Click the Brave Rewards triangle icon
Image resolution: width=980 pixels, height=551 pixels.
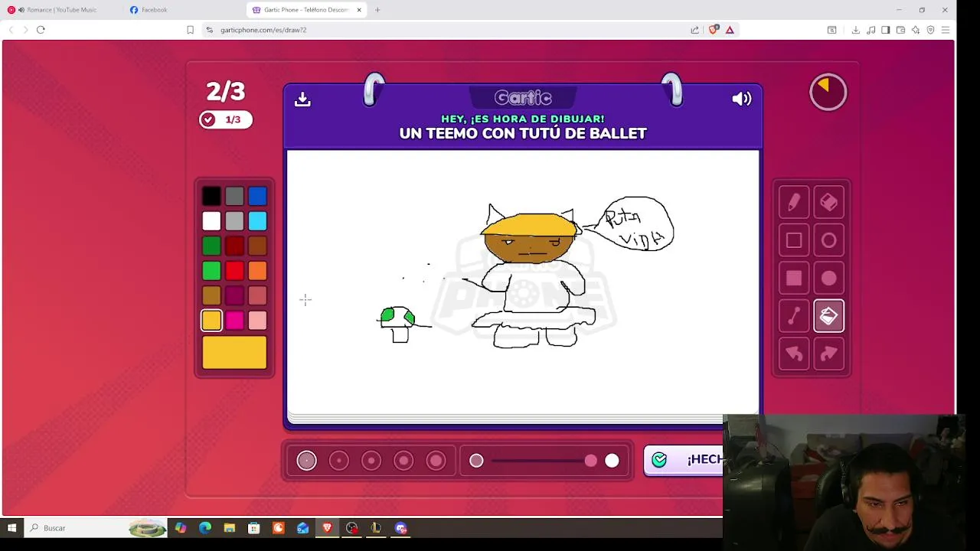tap(730, 30)
